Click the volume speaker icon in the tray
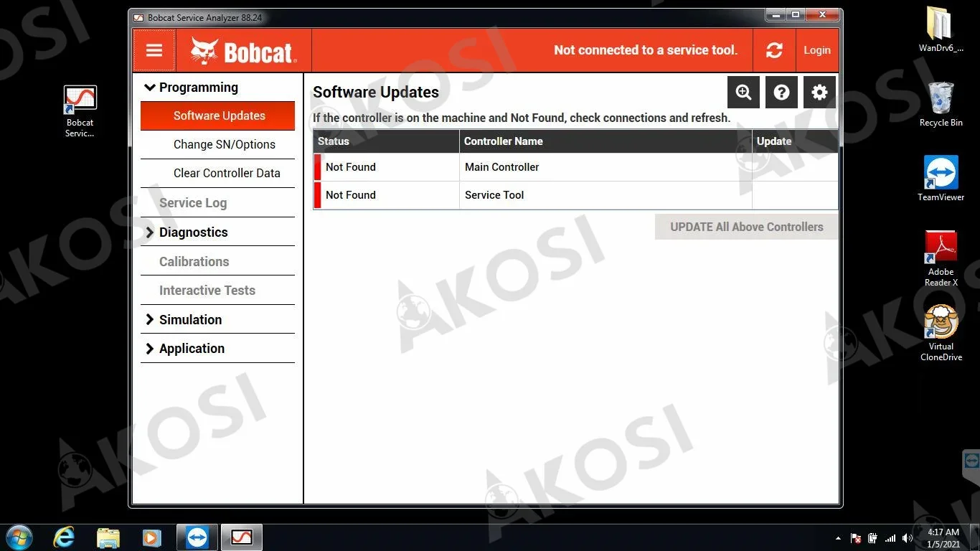The height and width of the screenshot is (551, 980). pyautogui.click(x=908, y=538)
